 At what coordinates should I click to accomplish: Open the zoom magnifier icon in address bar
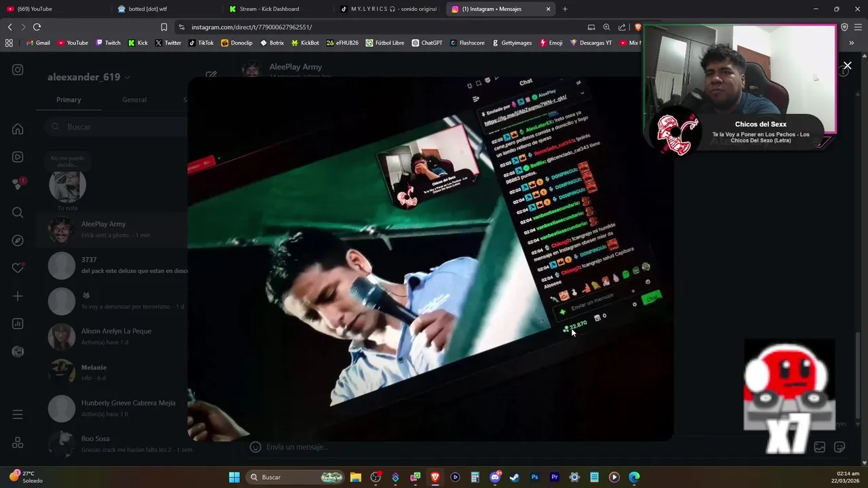(x=606, y=27)
